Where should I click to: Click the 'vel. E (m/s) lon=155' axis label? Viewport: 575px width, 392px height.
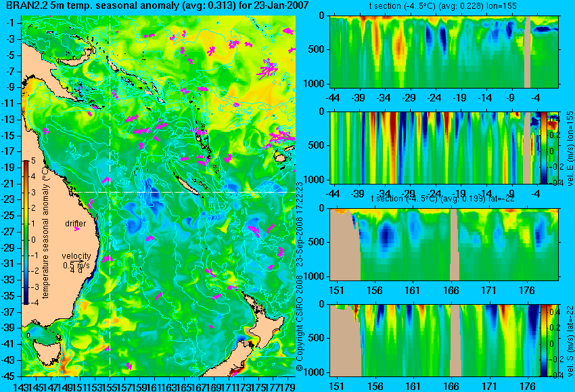pyautogui.click(x=570, y=148)
